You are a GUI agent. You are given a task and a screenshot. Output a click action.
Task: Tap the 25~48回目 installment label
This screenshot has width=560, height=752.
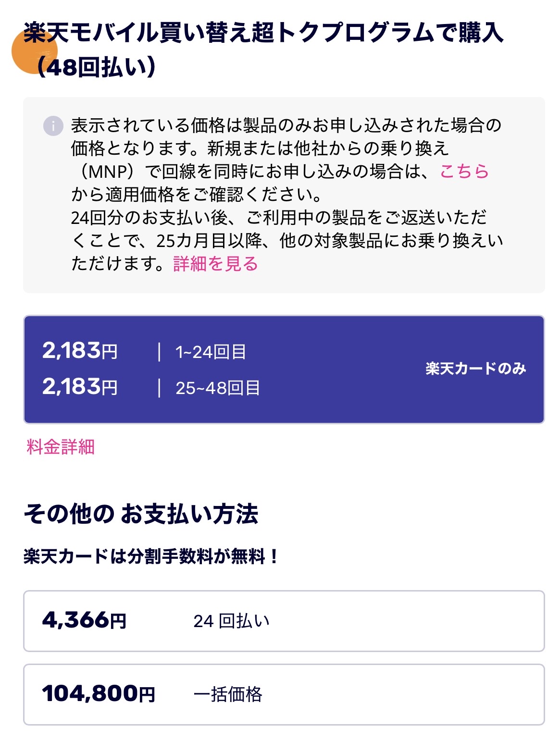pos(217,388)
